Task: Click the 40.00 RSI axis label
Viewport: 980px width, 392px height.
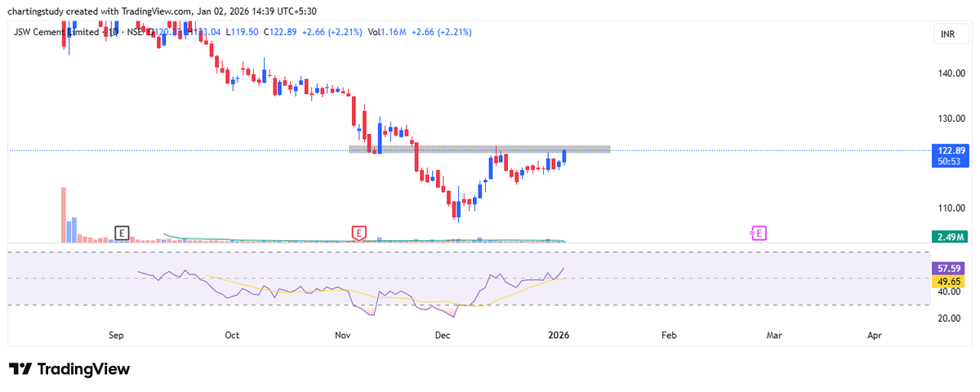Action: [951, 292]
